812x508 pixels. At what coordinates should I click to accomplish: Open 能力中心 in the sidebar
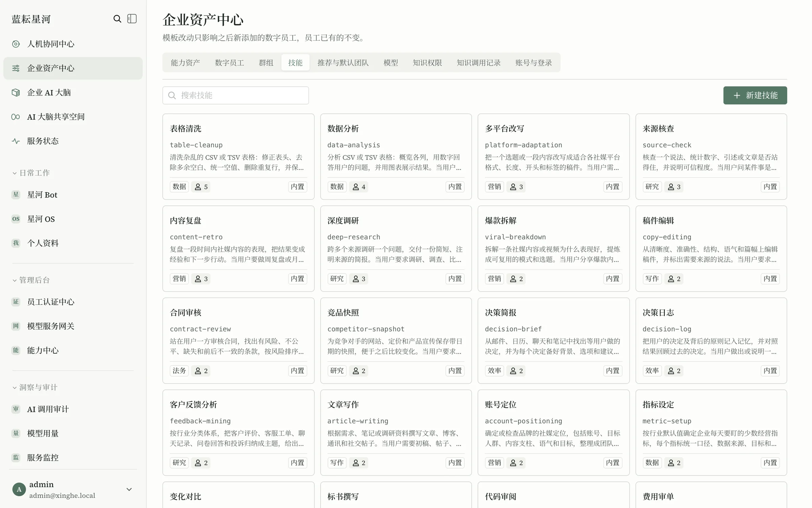pyautogui.click(x=73, y=350)
